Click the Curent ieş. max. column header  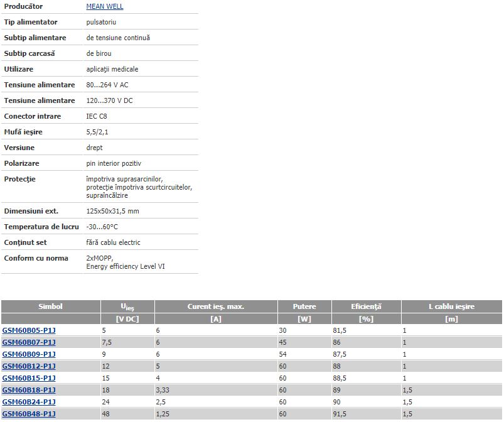pos(215,306)
